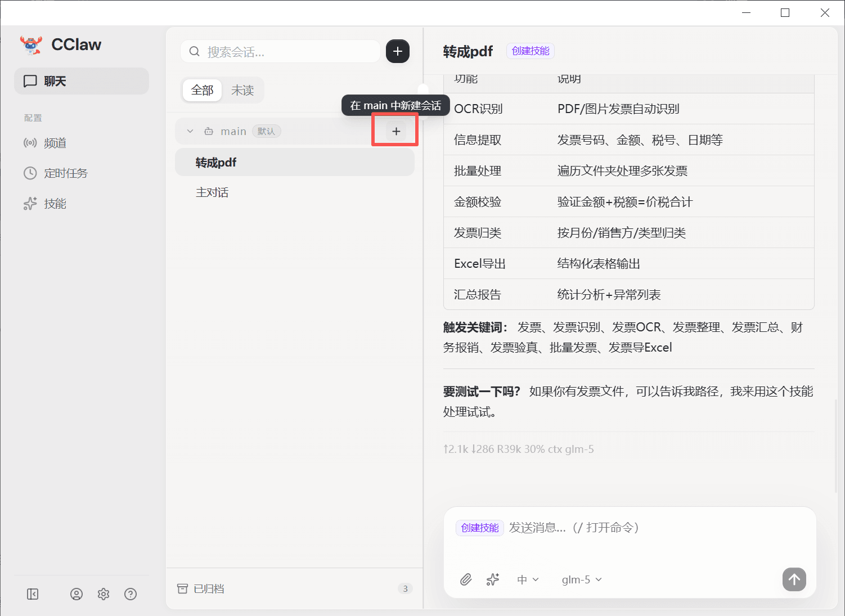The width and height of the screenshot is (845, 616).
Task: Collapse the sidebar using the panel icon
Action: (33, 593)
